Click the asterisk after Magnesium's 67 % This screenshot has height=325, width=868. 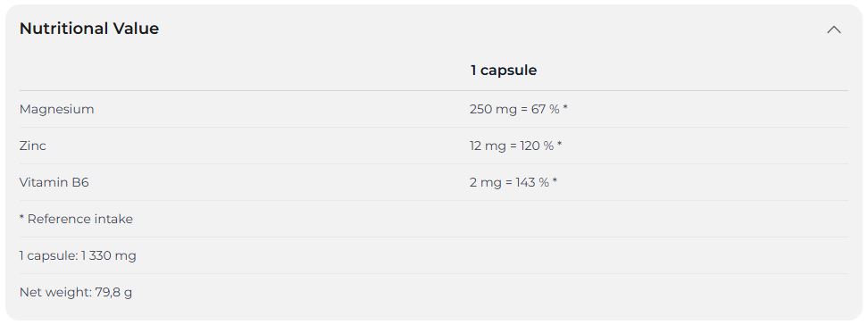pyautogui.click(x=565, y=109)
